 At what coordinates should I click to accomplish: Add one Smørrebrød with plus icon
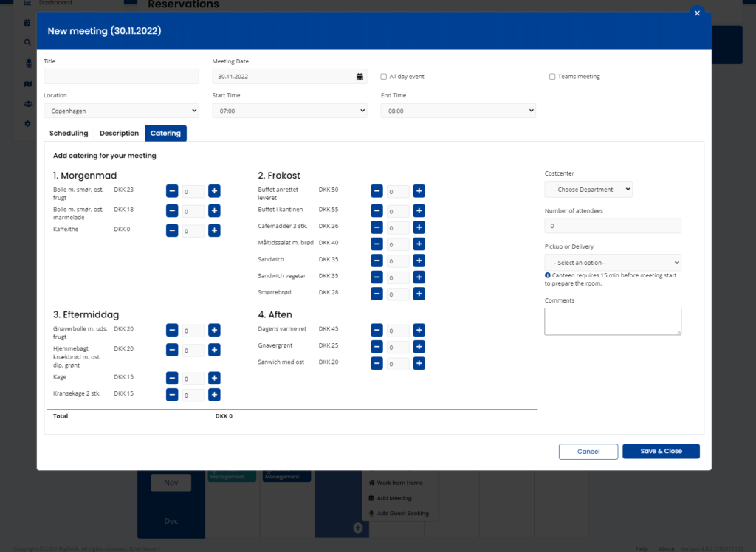coord(419,294)
